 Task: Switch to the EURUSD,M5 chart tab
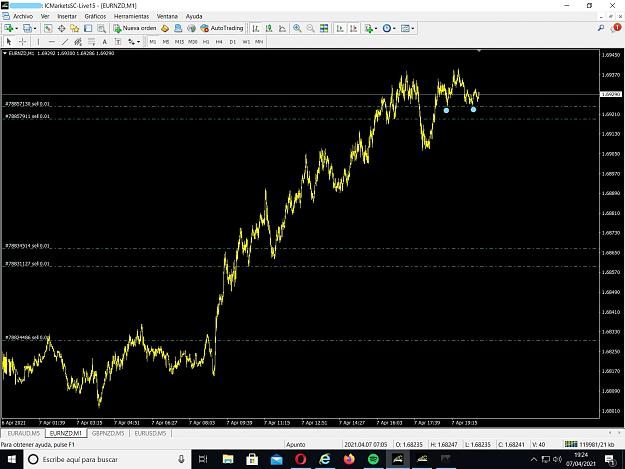[150, 433]
